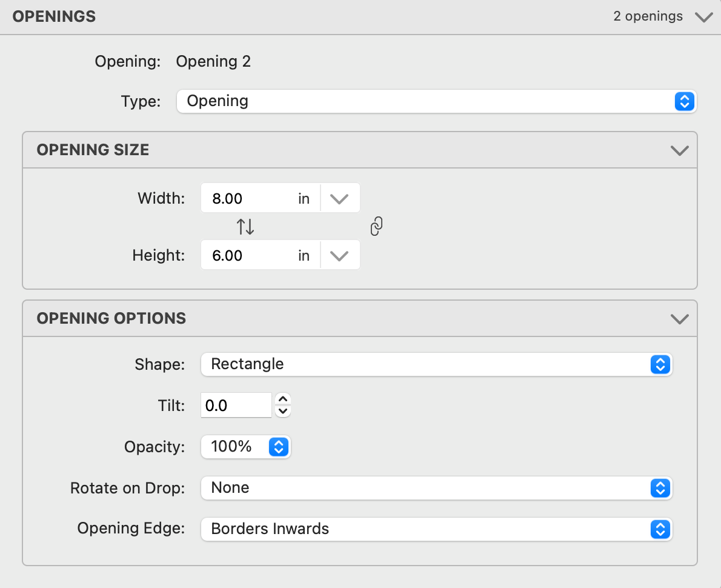The height and width of the screenshot is (588, 721).
Task: Click the swap width and height arrows icon
Action: pos(245,227)
